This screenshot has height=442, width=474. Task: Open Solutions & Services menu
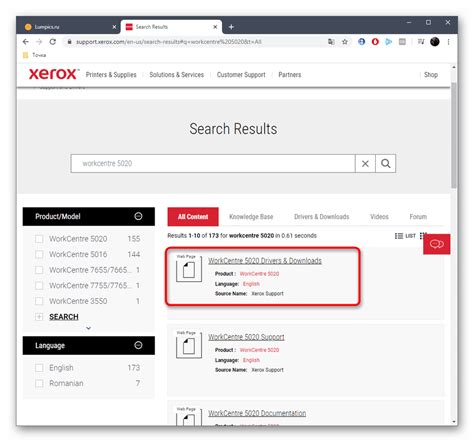(176, 75)
